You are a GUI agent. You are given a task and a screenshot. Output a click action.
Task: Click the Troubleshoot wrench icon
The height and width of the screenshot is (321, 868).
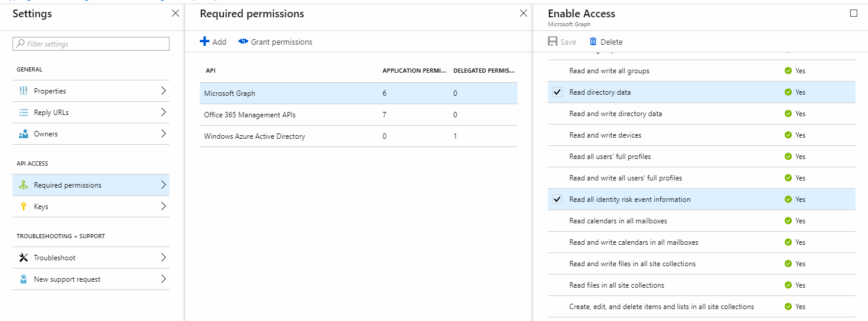[24, 258]
